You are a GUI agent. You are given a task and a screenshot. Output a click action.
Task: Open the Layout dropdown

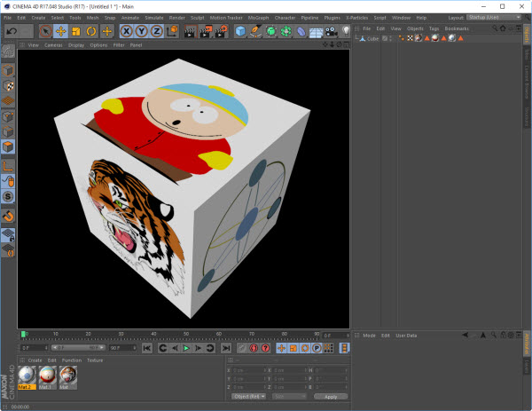click(x=494, y=18)
